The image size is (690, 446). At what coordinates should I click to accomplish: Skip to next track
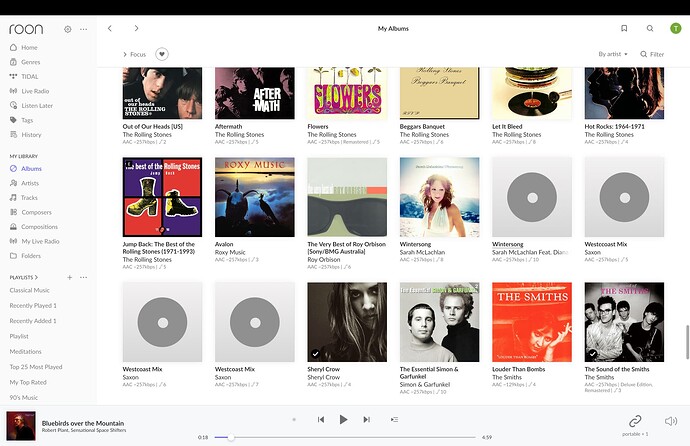(x=367, y=420)
